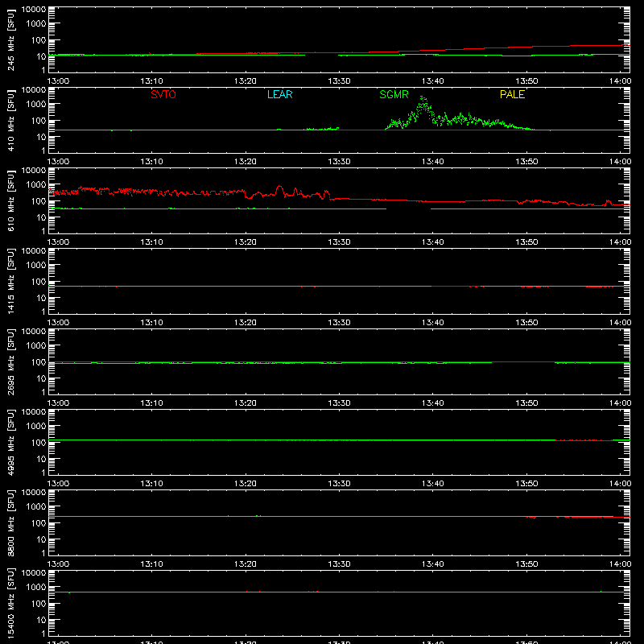Click 13:00 label under the 610 MHz panel
This screenshot has height=644, width=644.
pos(58,242)
